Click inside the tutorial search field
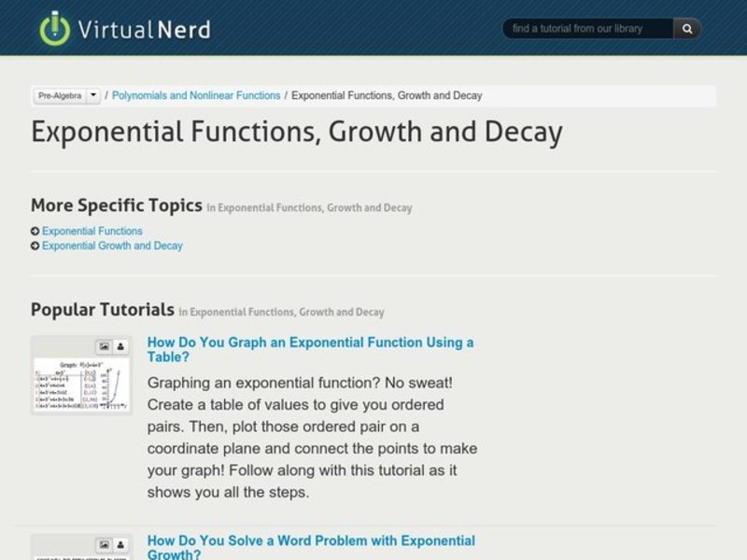The height and width of the screenshot is (560, 747). 588,28
